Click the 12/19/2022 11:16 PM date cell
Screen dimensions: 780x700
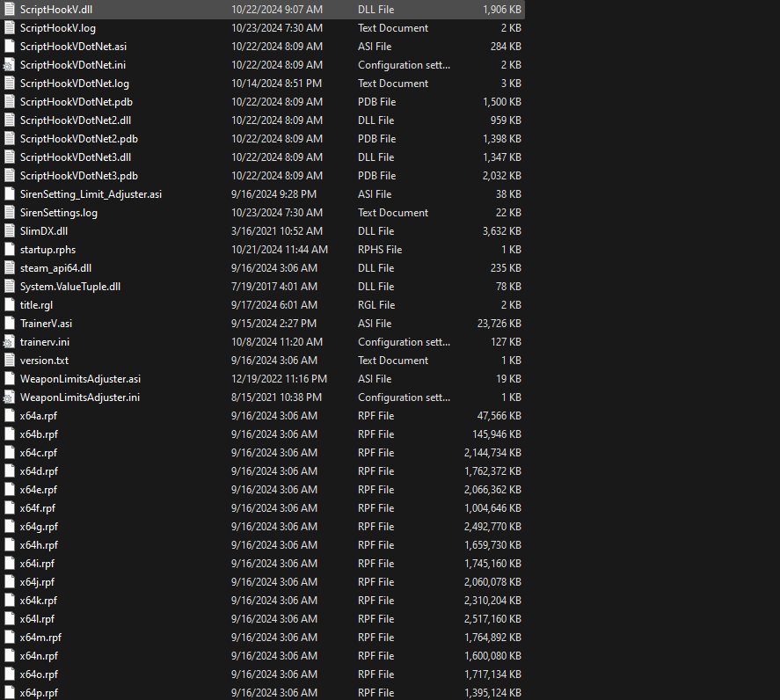click(279, 379)
